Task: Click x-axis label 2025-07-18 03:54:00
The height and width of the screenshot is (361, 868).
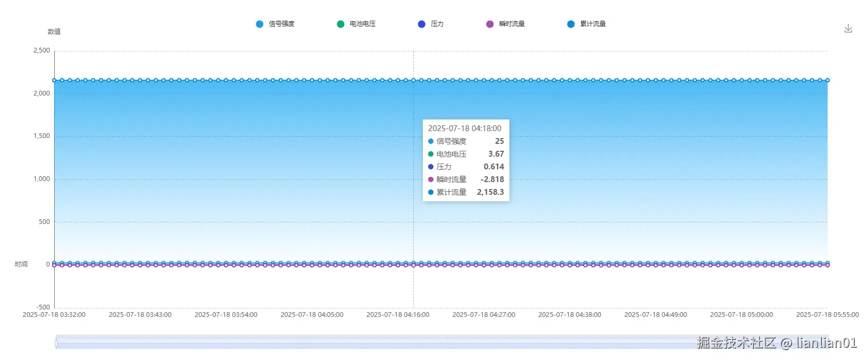Action: (x=226, y=315)
